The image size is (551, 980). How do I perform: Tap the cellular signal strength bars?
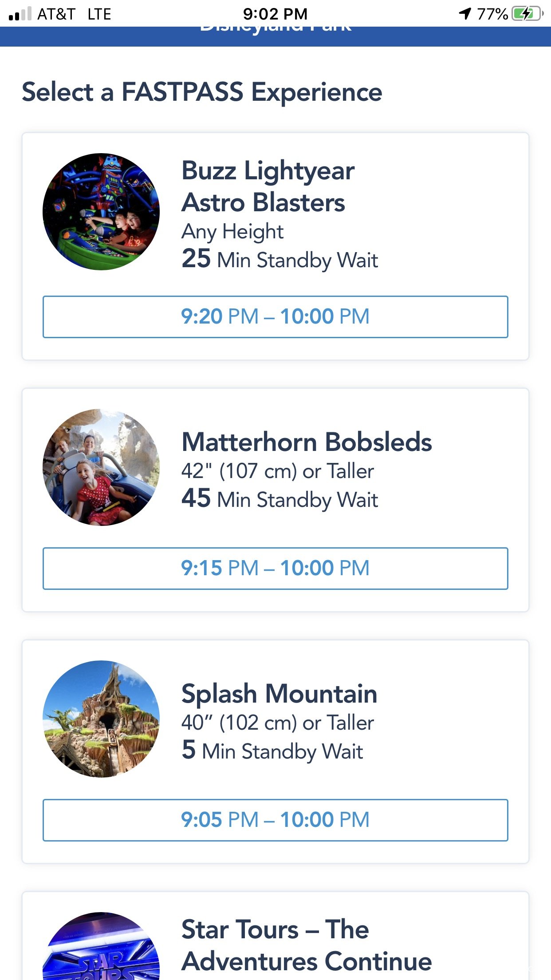[x=20, y=14]
